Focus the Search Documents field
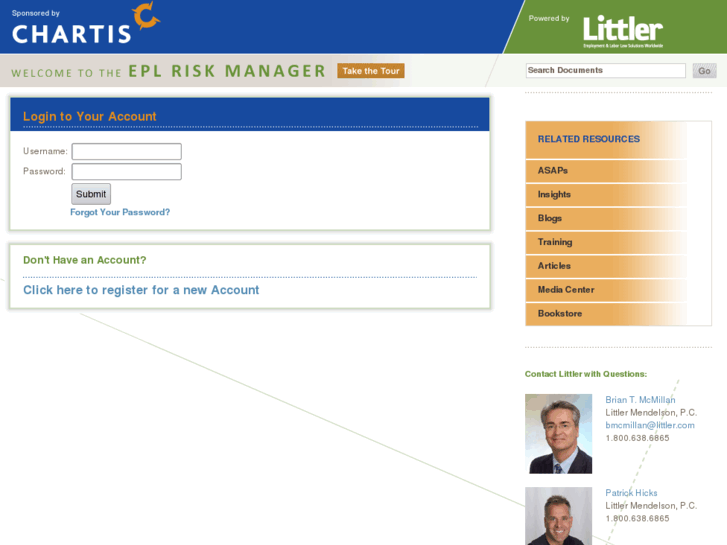 [x=606, y=71]
